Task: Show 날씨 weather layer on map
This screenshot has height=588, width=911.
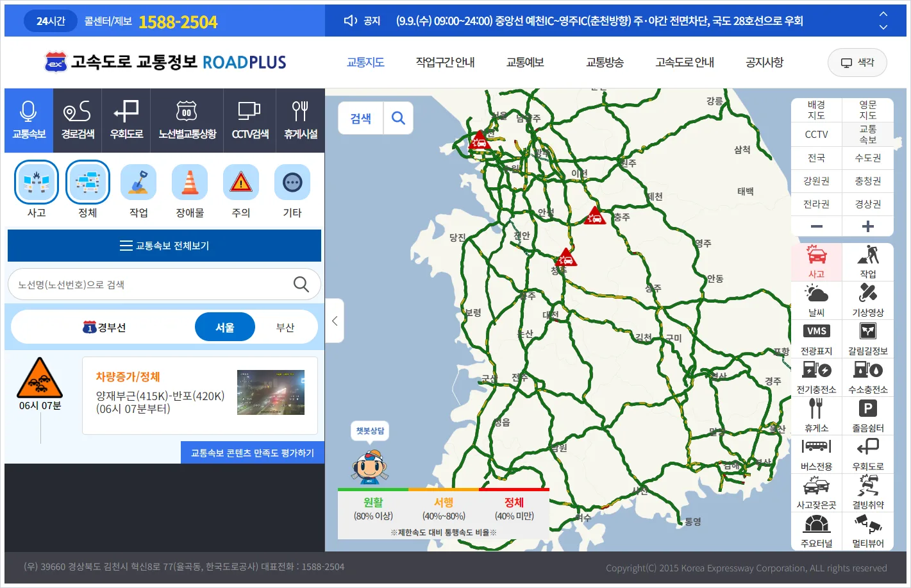Action: [816, 301]
